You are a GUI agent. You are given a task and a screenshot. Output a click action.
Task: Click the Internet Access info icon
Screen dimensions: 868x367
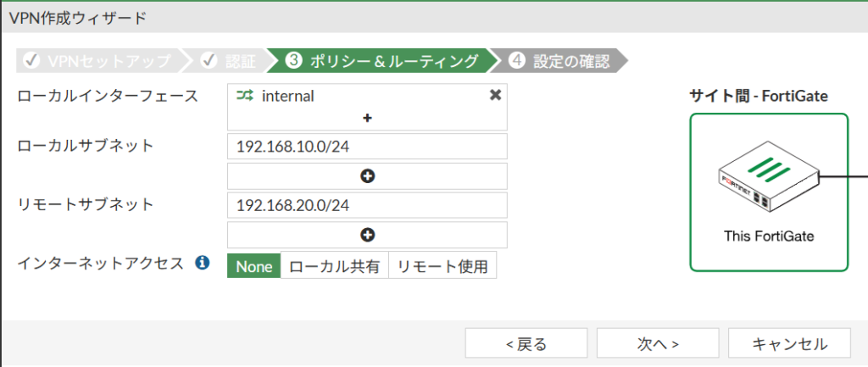[x=203, y=263]
